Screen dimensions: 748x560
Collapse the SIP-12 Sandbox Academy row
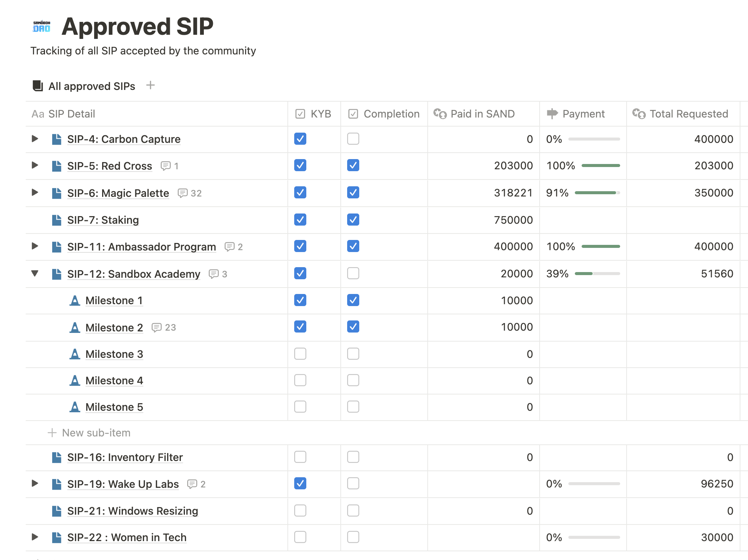coord(35,274)
